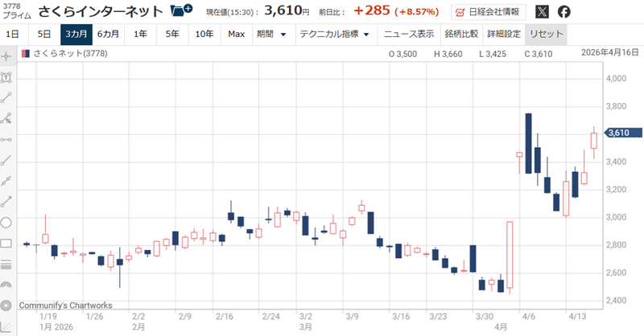
Task: Select the Max chart range
Action: coord(236,35)
